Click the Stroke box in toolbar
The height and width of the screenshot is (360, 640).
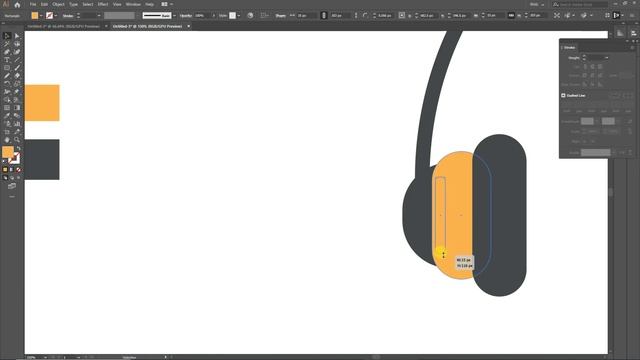(x=14, y=159)
